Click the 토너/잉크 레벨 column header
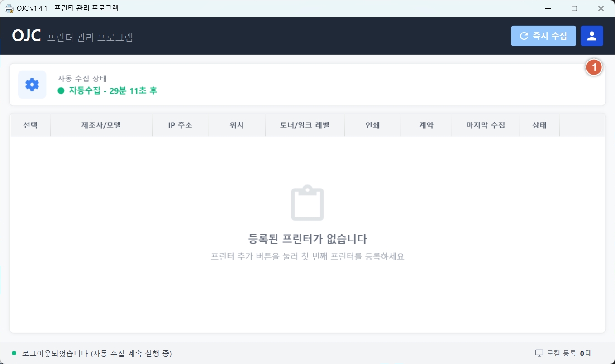 (x=305, y=125)
